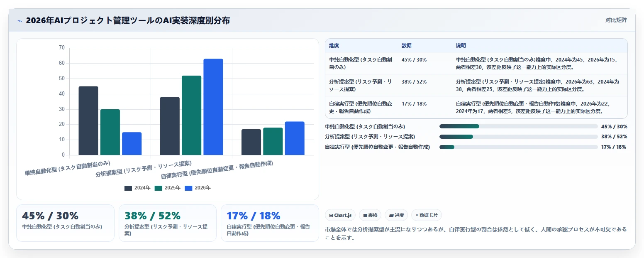Image resolution: width=644 pixels, height=258 pixels.
Task: Click the Chart.js tag chip
Action: 340,215
